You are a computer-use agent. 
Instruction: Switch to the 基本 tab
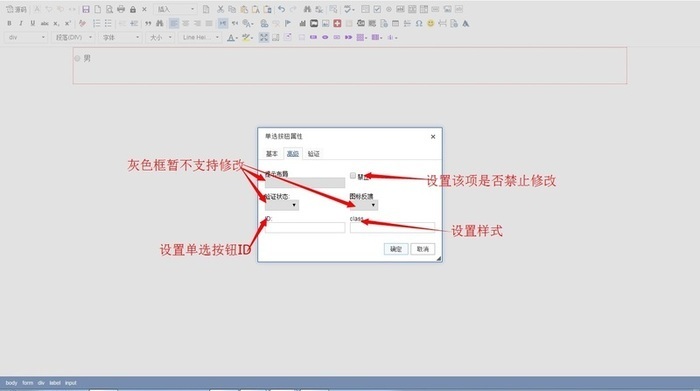[x=272, y=154]
